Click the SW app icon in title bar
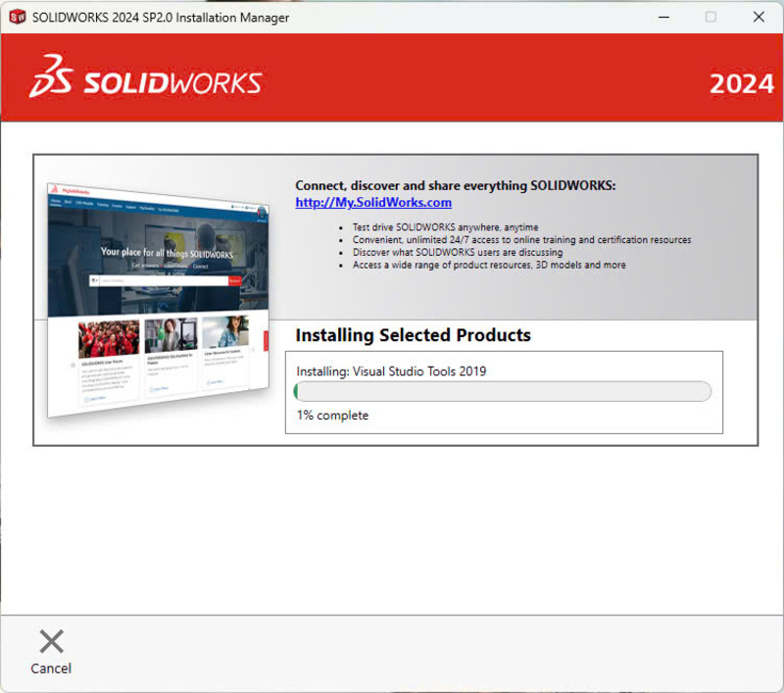This screenshot has width=784, height=693. (x=18, y=17)
